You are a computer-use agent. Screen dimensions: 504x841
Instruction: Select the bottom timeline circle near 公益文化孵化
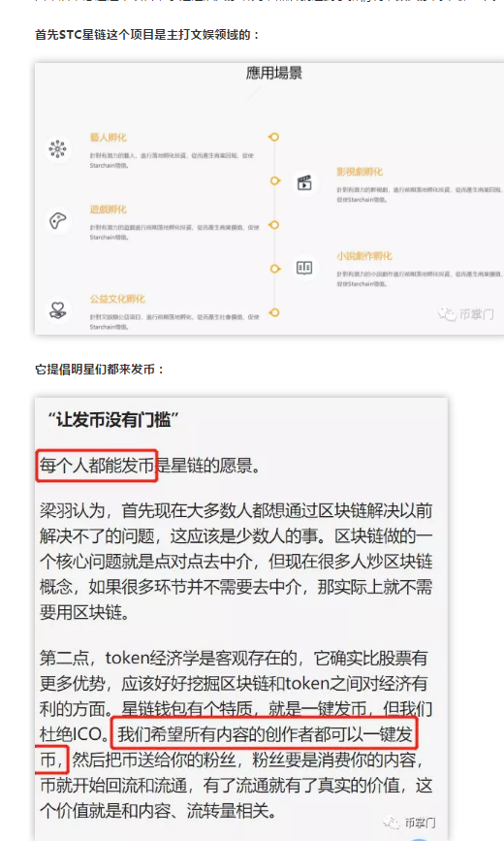coord(274,312)
